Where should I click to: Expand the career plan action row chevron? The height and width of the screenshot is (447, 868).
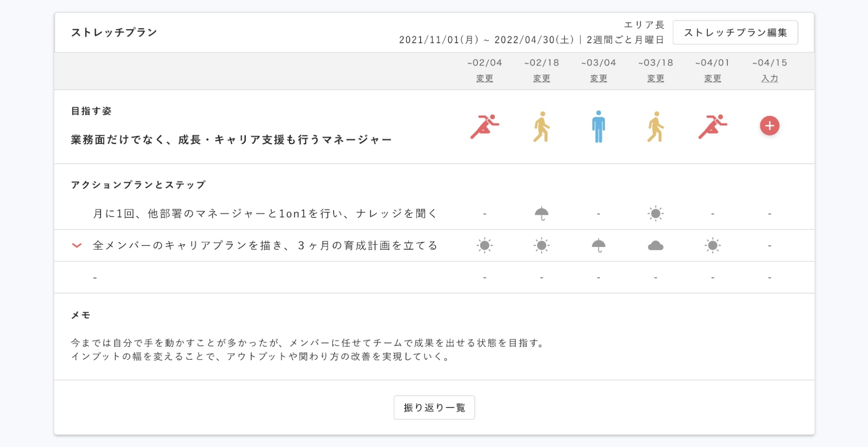(x=77, y=246)
